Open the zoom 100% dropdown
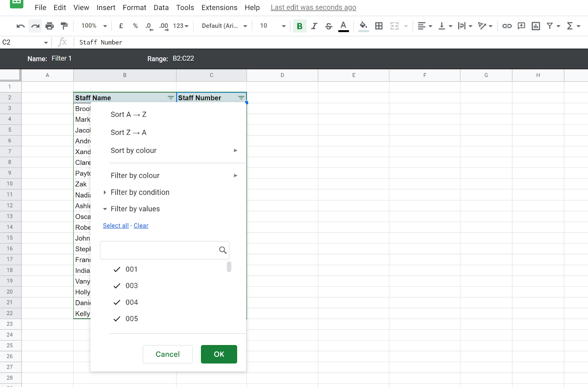This screenshot has width=588, height=387. (94, 26)
